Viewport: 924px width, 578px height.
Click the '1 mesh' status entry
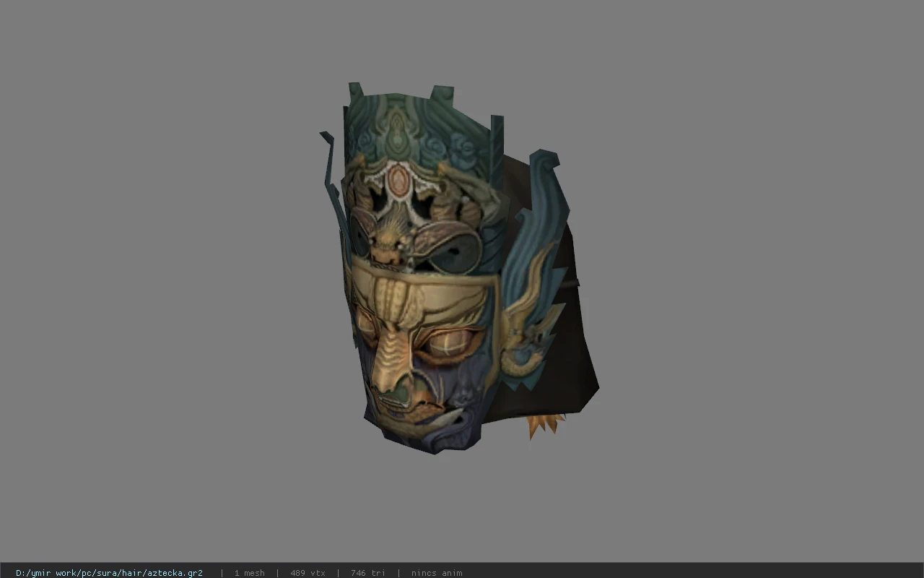point(249,573)
